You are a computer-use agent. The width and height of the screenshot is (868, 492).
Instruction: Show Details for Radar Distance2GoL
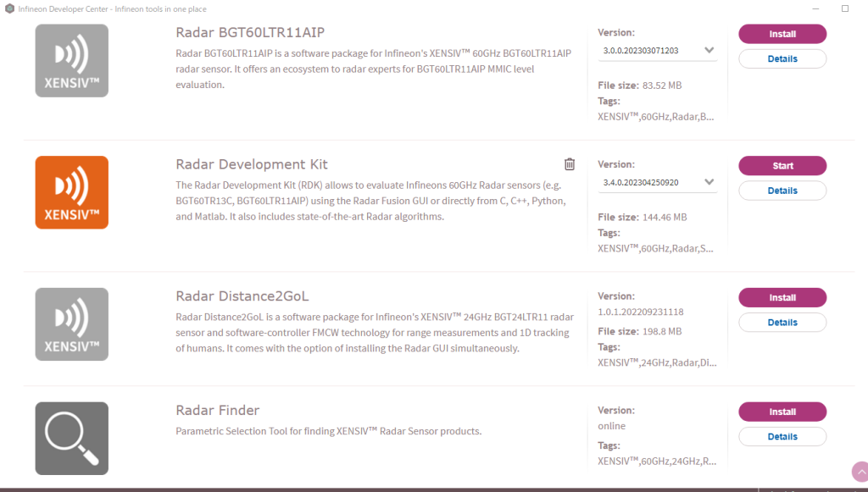click(x=782, y=323)
